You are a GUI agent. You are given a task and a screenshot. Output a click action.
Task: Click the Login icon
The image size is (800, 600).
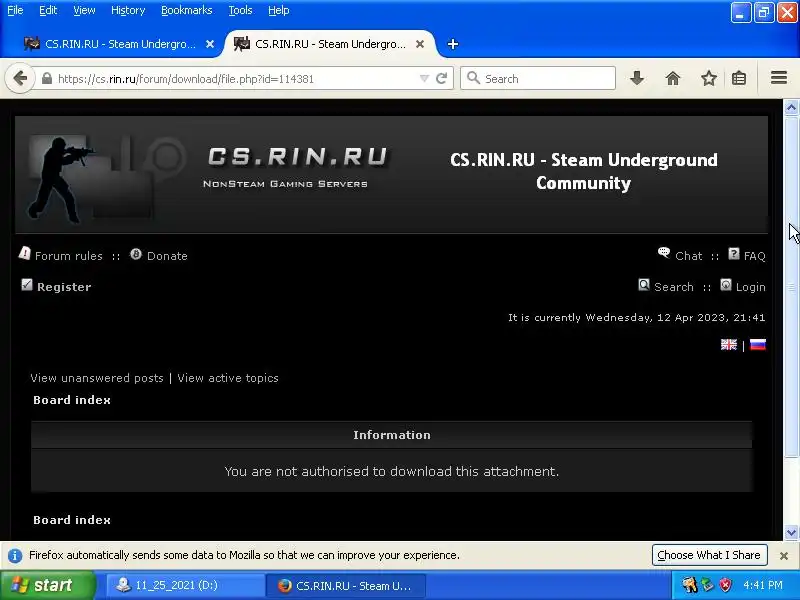click(x=726, y=284)
